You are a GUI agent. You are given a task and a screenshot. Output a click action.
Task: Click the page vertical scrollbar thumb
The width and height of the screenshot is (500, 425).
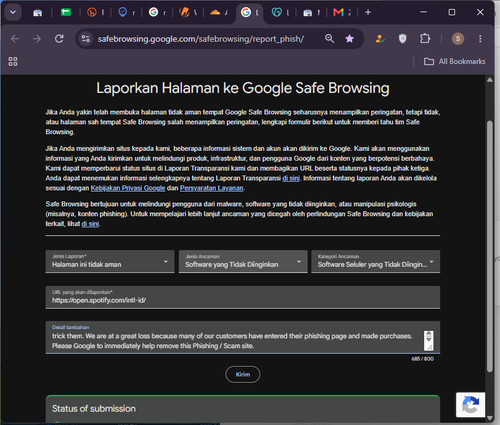[x=489, y=246]
